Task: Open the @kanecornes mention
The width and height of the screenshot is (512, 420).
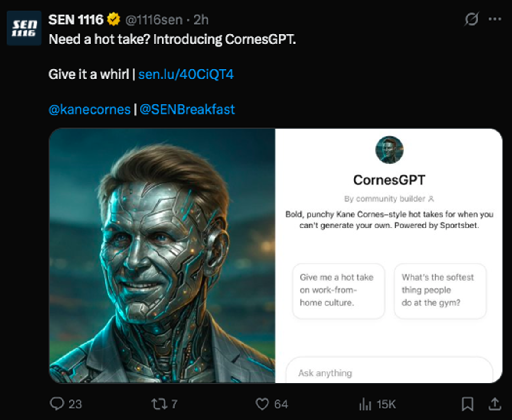Action: pyautogui.click(x=90, y=109)
